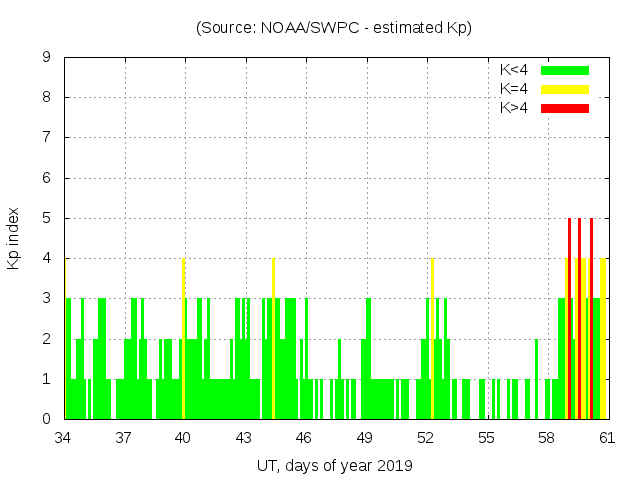Click the yellow bar between days 43 and 46
Image resolution: width=640 pixels, height=480 pixels.
point(273,340)
